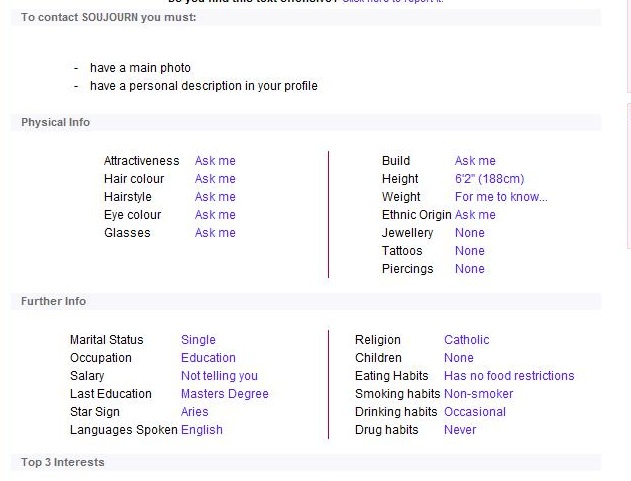The image size is (631, 481).
Task: Click the Tattoos "None" link
Action: pyautogui.click(x=469, y=251)
